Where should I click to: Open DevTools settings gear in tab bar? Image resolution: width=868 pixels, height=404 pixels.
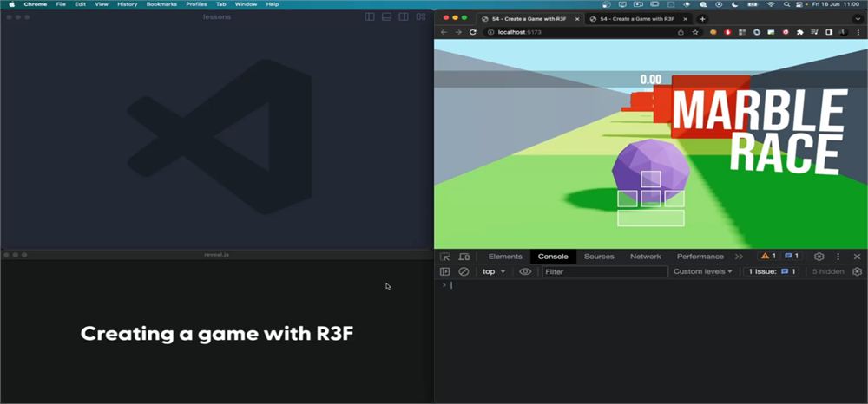click(x=819, y=257)
